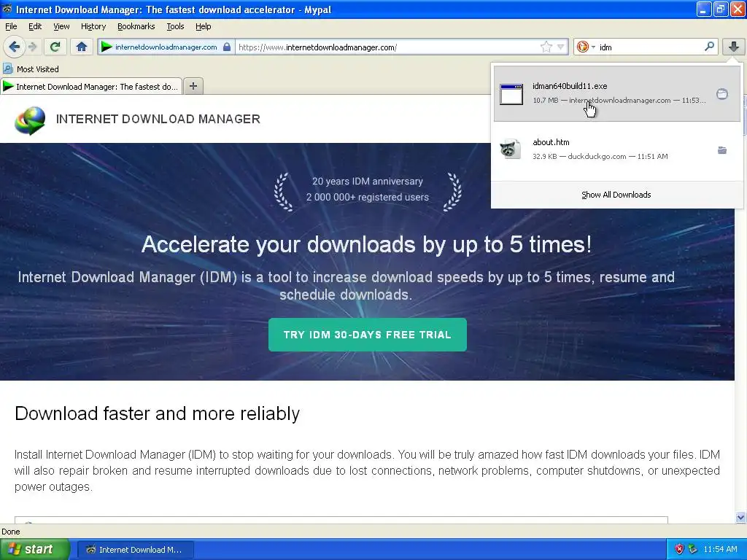Open the History menu
Image resolution: width=747 pixels, height=560 pixels.
point(93,26)
